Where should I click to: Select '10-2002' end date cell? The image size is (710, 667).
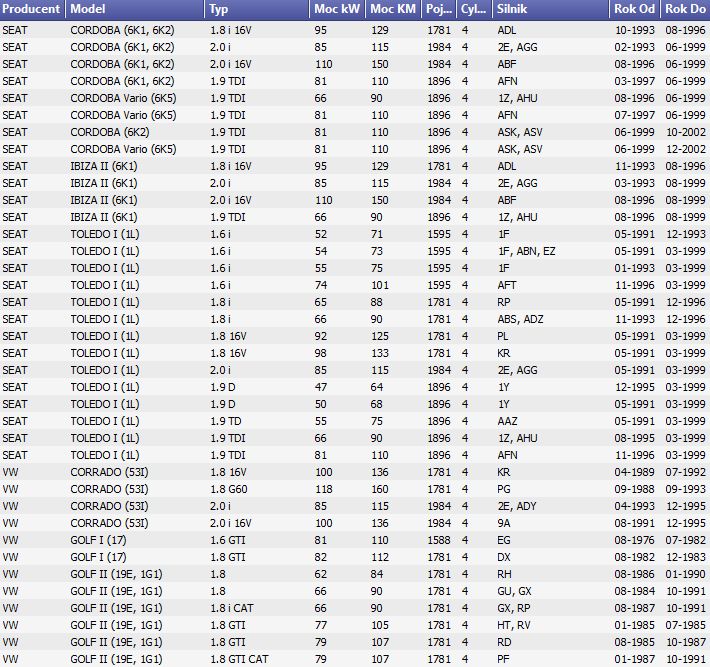click(685, 132)
